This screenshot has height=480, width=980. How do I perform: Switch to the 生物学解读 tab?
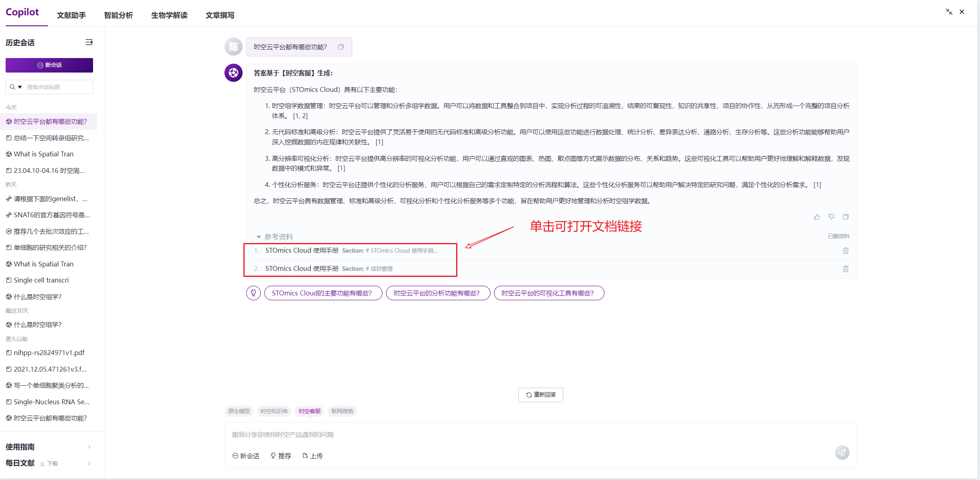pos(169,15)
